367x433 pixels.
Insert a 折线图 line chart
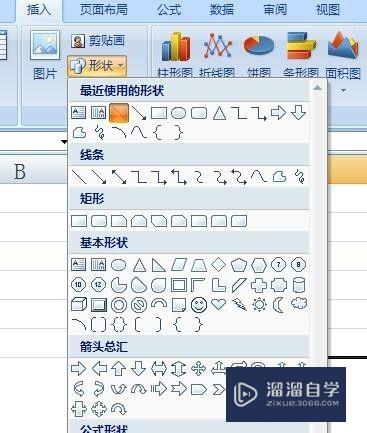coord(217,55)
